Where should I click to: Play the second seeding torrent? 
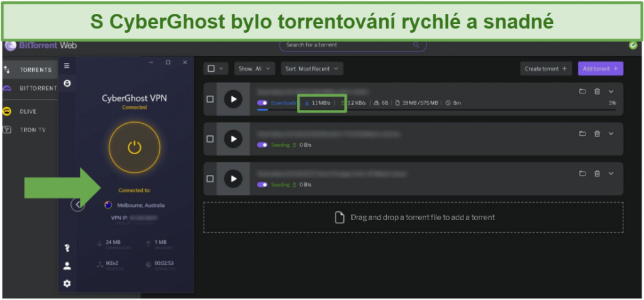coord(233,139)
